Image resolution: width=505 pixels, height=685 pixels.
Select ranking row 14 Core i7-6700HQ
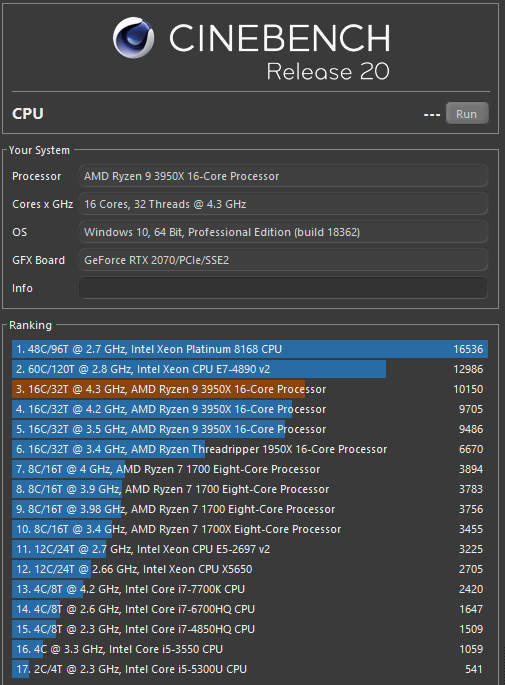click(250, 609)
